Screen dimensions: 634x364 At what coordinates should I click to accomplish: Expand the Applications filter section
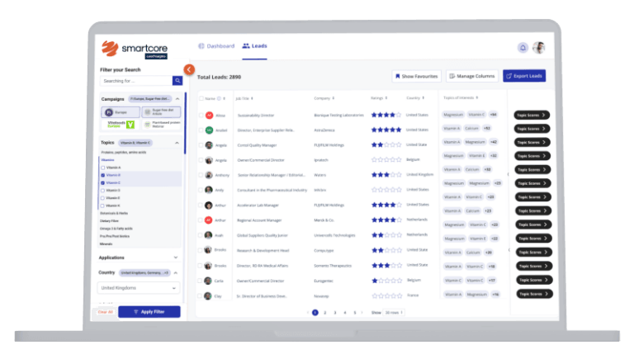point(175,258)
